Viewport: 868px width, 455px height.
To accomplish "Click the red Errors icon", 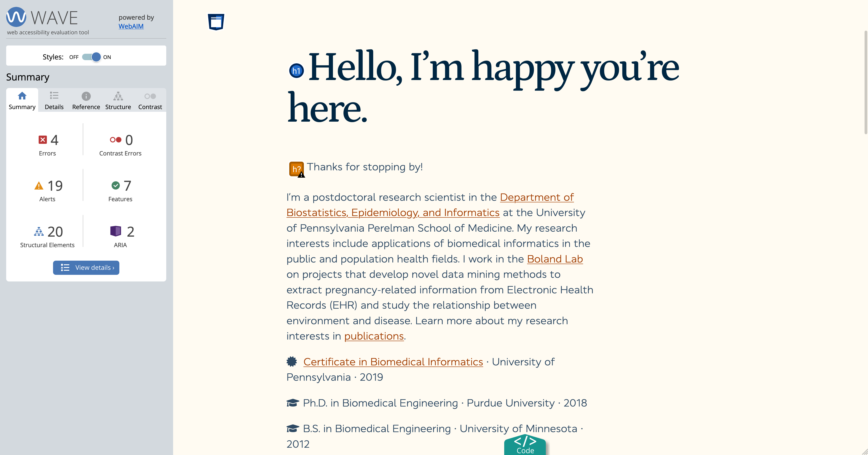I will tap(43, 139).
